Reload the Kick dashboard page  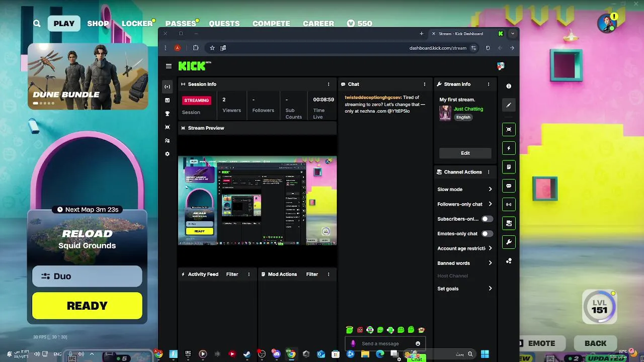488,48
